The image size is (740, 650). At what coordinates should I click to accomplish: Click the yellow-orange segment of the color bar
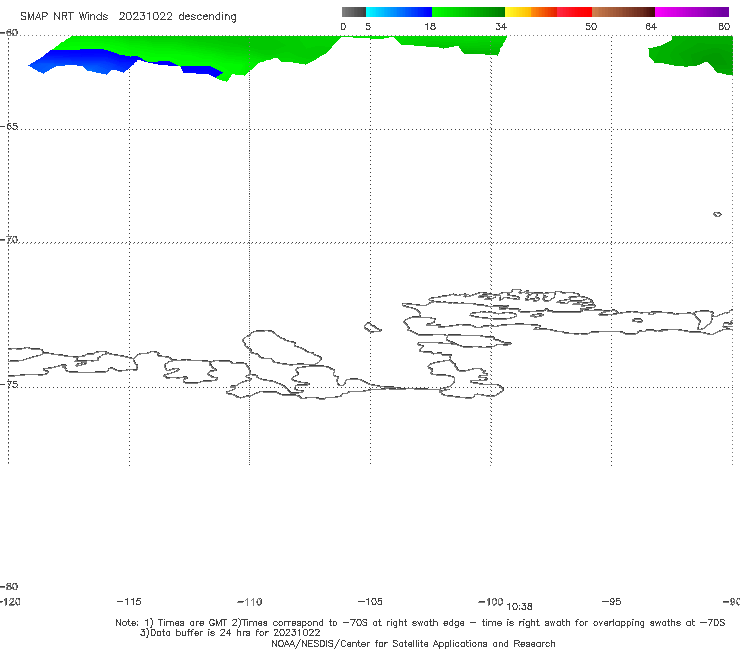click(x=530, y=12)
